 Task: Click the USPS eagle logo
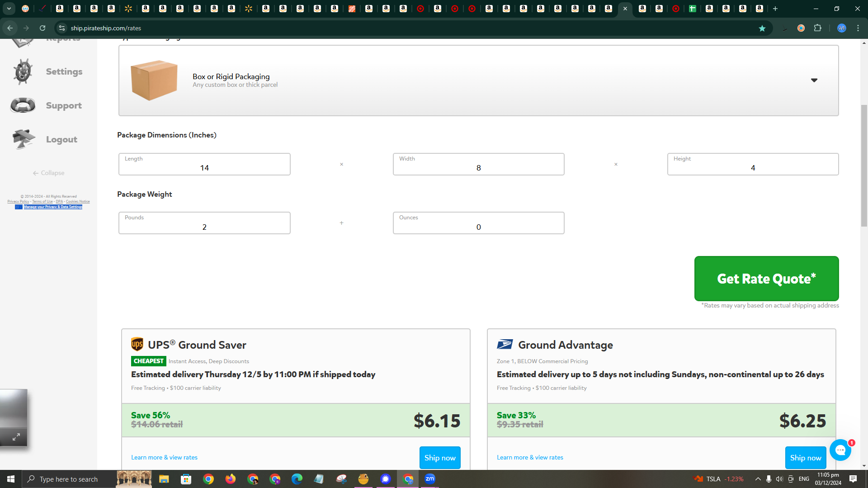[x=505, y=345]
